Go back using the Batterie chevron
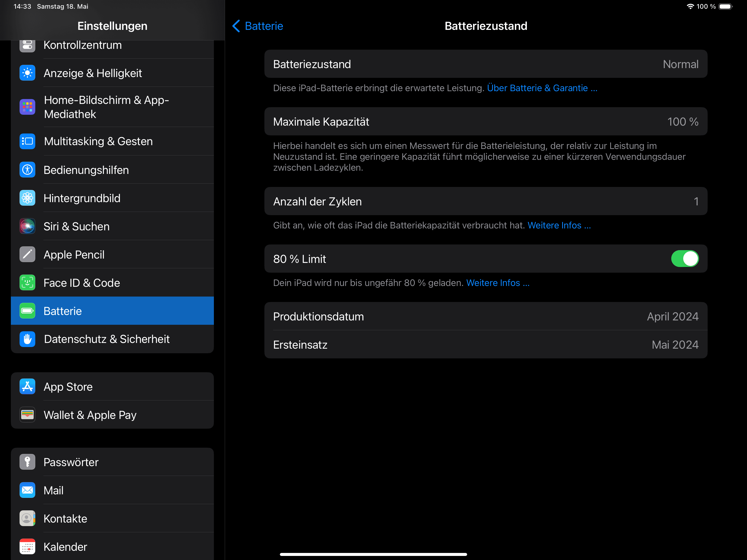Image resolution: width=747 pixels, height=560 pixels. click(x=258, y=26)
